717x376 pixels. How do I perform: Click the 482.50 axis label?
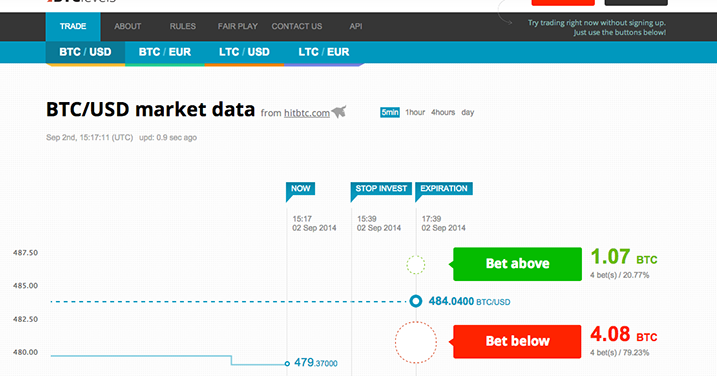[x=25, y=319]
